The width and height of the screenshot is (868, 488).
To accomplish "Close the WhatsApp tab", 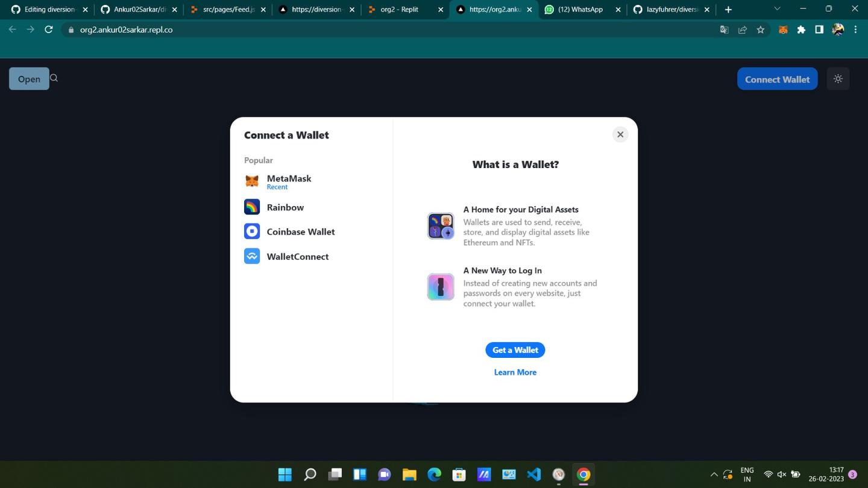I will (618, 10).
